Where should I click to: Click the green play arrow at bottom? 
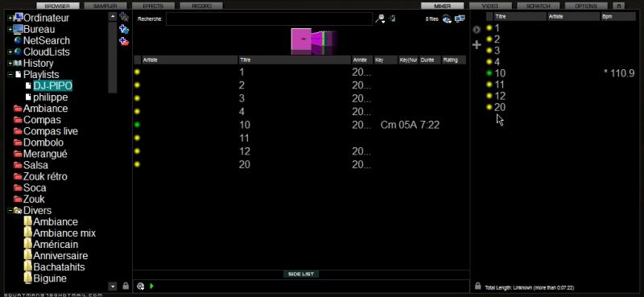coord(152,286)
